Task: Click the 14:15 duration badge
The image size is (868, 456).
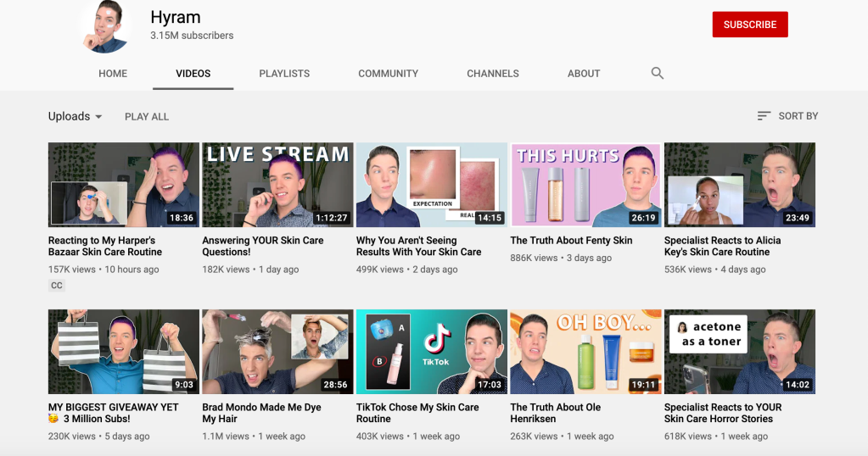Action: click(490, 218)
